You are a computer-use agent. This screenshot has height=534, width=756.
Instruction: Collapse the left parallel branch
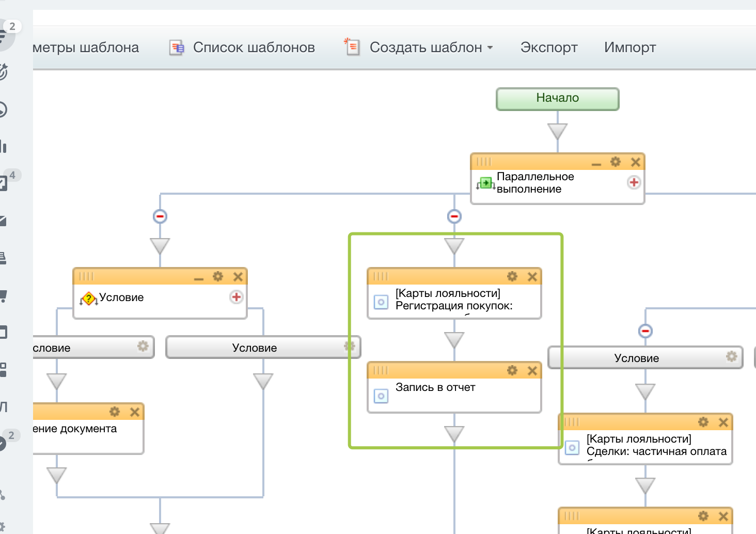[x=160, y=216]
